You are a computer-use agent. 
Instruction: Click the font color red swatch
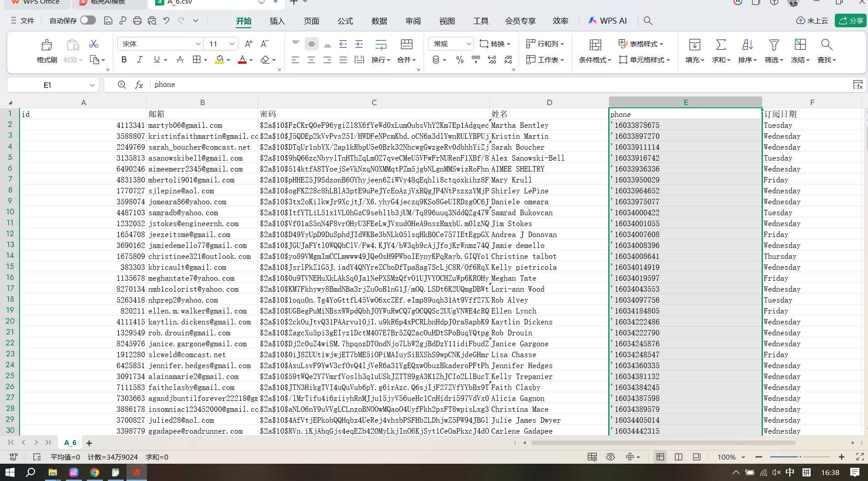[x=242, y=60]
